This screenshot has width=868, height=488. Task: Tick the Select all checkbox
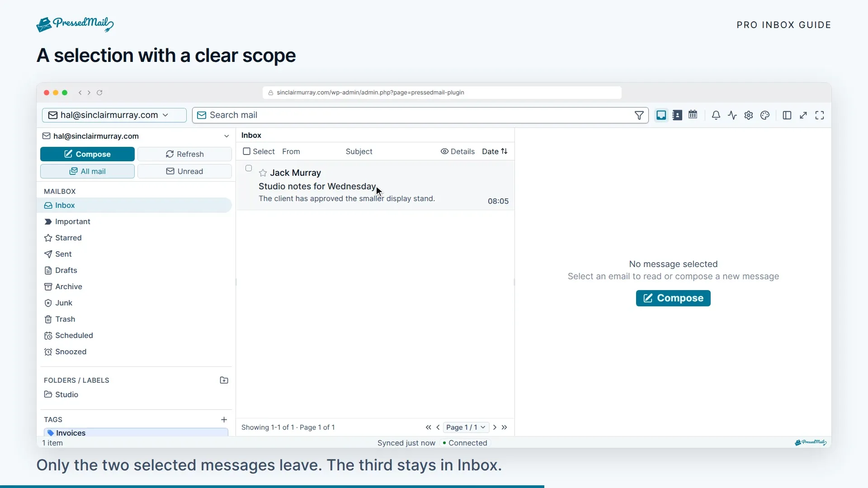246,151
